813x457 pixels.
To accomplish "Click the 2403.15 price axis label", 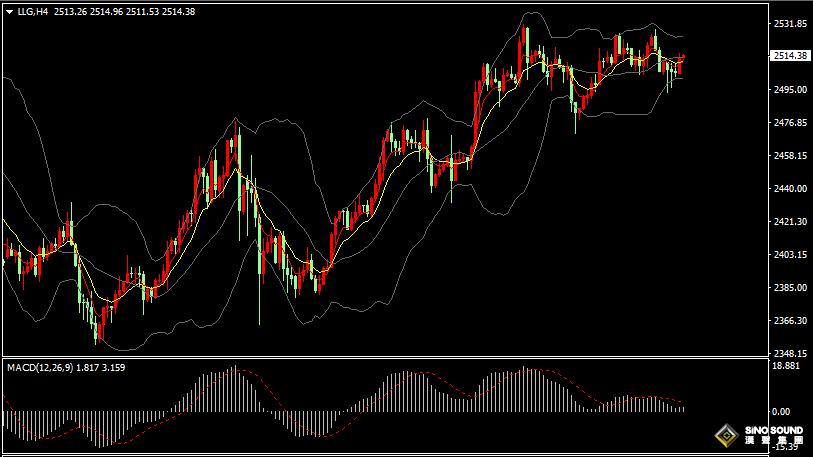I will (x=790, y=255).
